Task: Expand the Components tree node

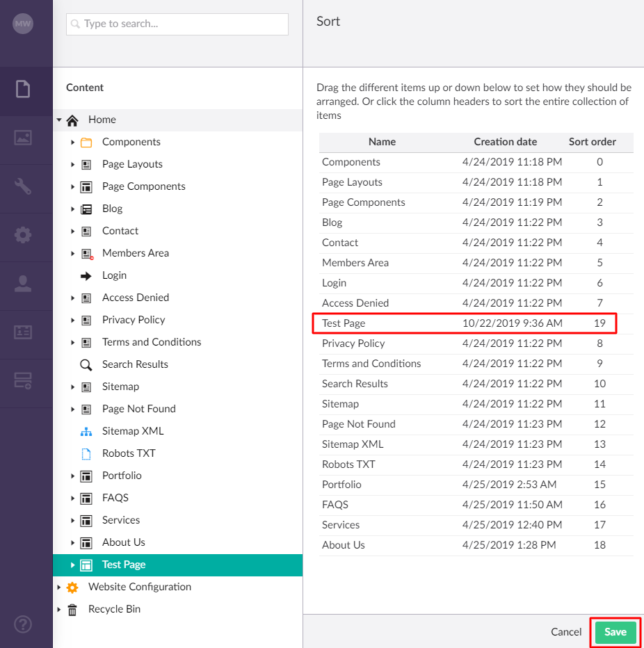Action: [73, 142]
